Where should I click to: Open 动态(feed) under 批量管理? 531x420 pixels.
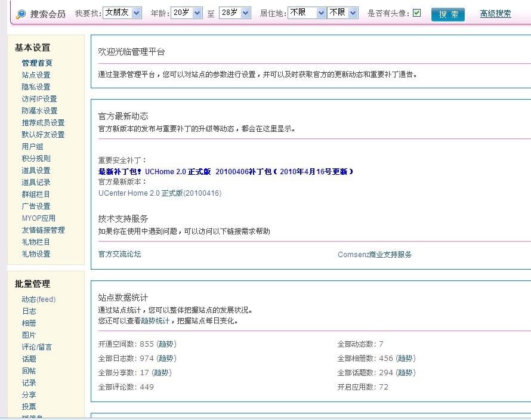[x=39, y=299]
